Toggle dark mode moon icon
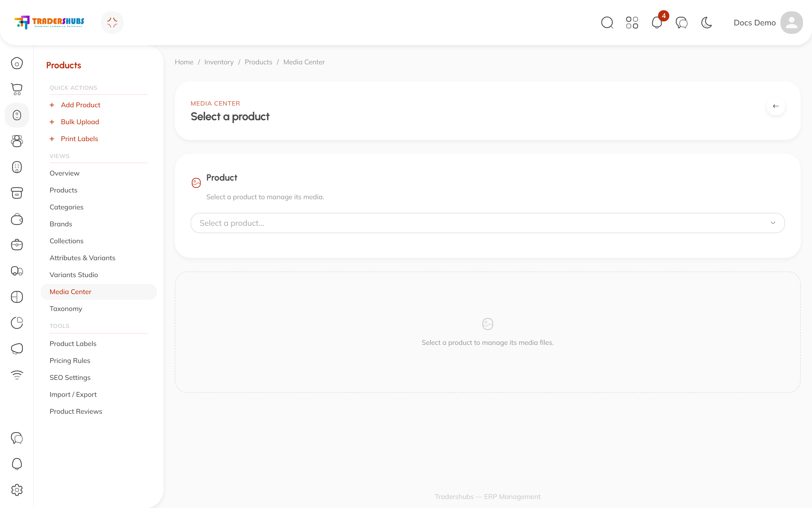Image resolution: width=812 pixels, height=508 pixels. (707, 23)
